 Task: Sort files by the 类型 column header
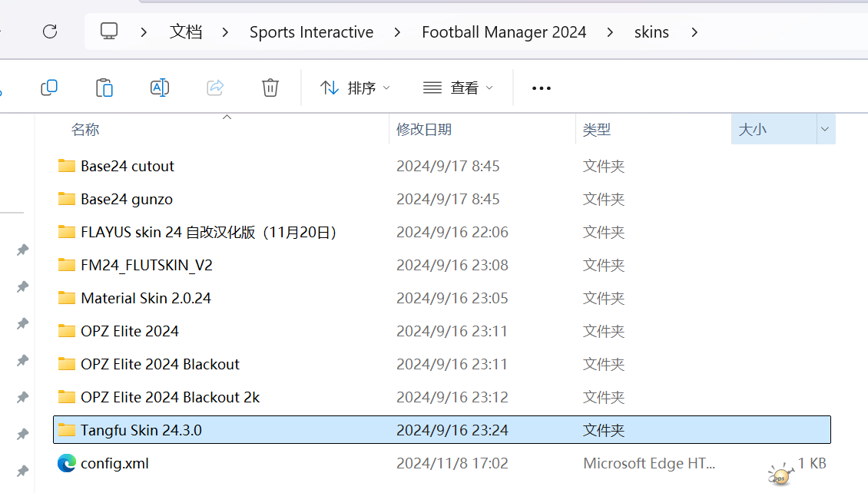597,130
